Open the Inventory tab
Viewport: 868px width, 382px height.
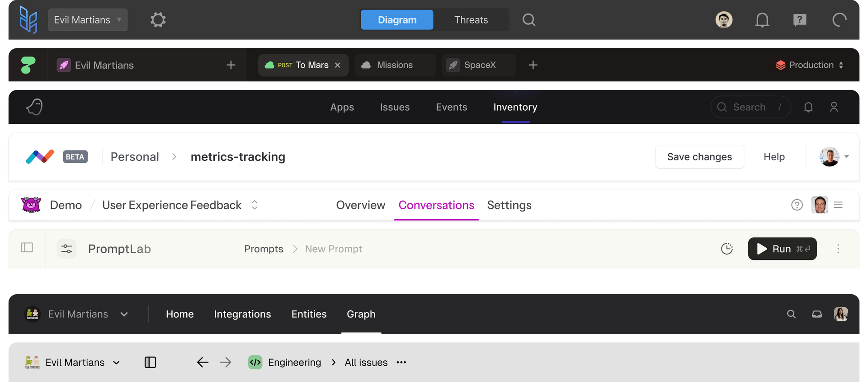point(515,107)
